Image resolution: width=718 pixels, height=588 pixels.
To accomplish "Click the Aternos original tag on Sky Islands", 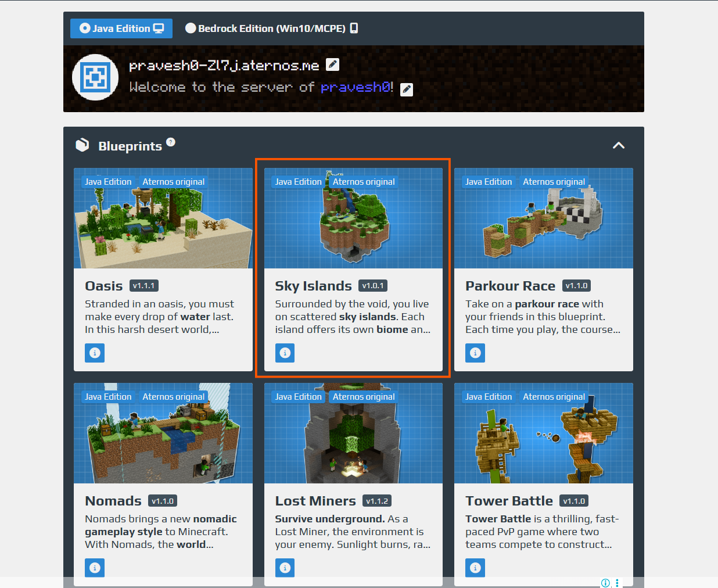I will click(364, 182).
